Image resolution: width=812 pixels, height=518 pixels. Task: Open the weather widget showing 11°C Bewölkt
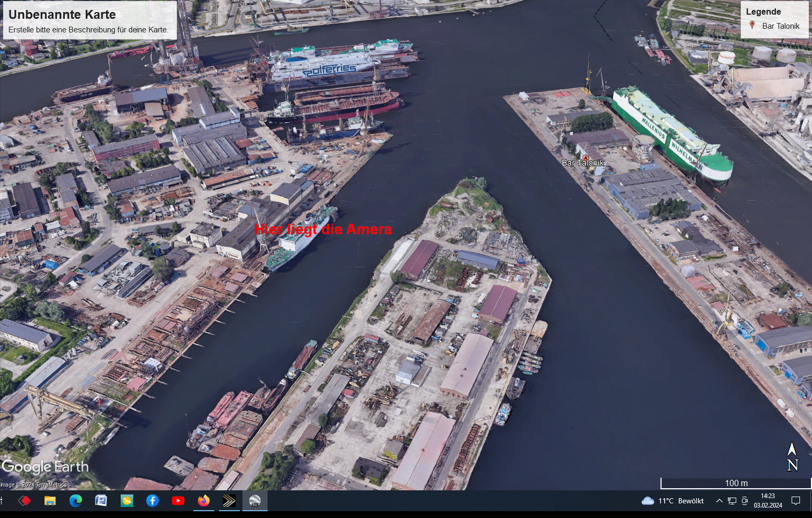click(673, 501)
